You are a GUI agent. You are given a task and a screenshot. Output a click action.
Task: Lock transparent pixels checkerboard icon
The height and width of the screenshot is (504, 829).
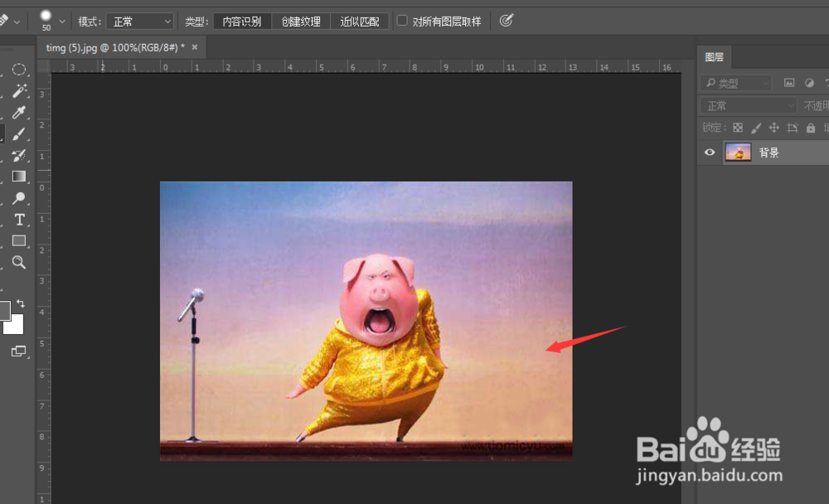(x=738, y=128)
